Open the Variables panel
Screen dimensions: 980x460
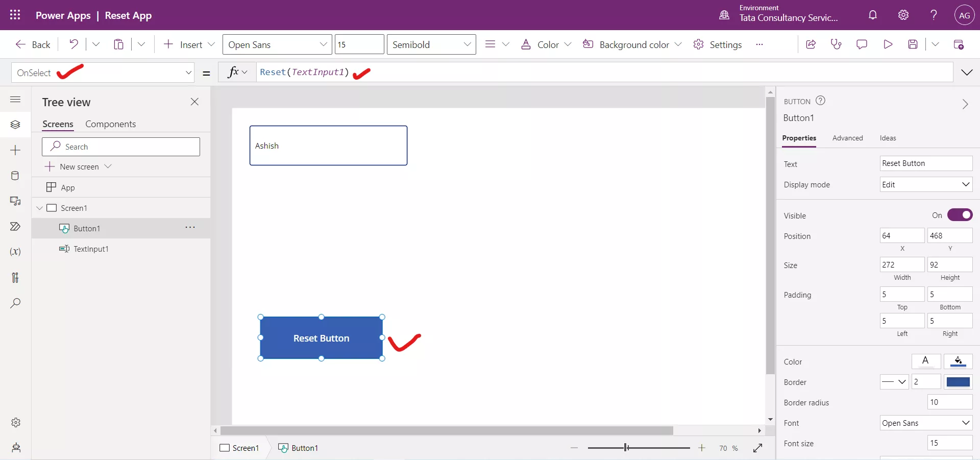pos(15,252)
